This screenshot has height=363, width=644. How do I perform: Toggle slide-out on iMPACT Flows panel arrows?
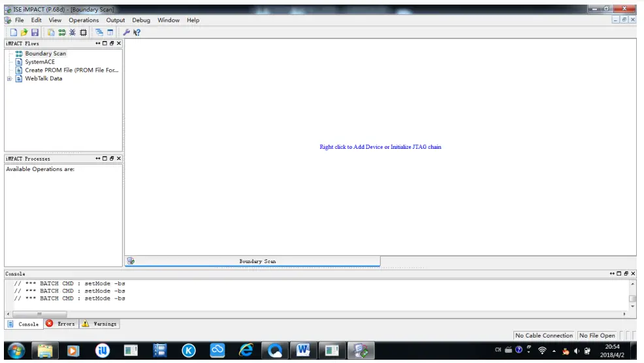pos(98,43)
